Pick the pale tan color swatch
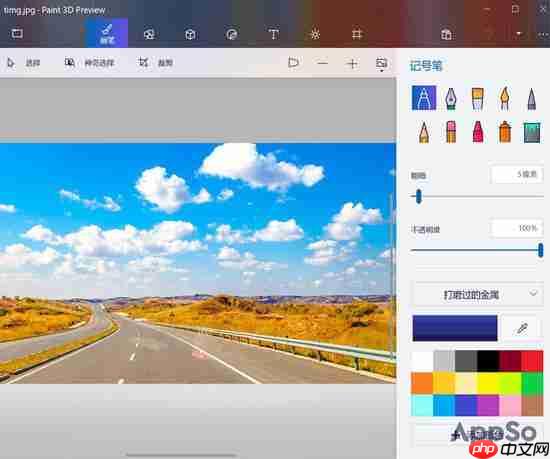Image resolution: width=550 pixels, height=459 pixels. click(x=466, y=383)
